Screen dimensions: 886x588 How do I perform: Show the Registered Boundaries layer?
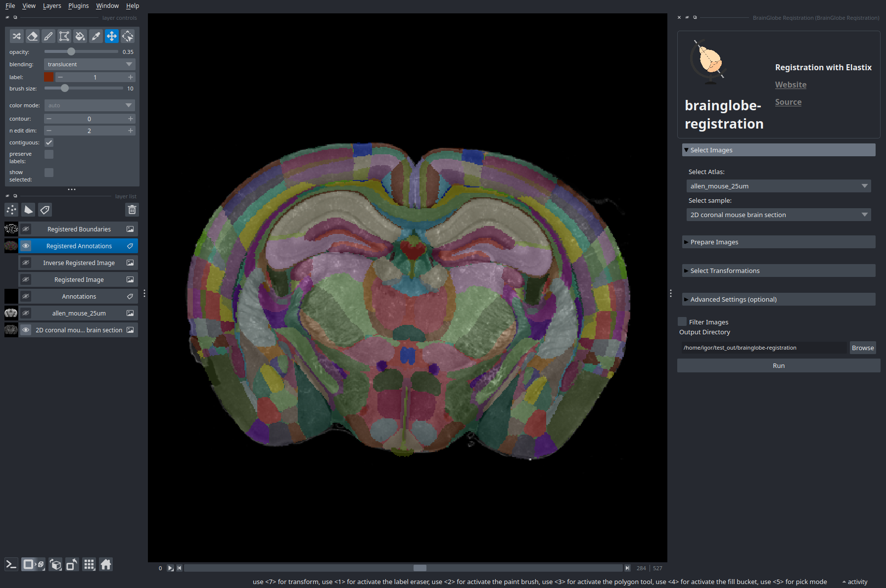tap(26, 229)
